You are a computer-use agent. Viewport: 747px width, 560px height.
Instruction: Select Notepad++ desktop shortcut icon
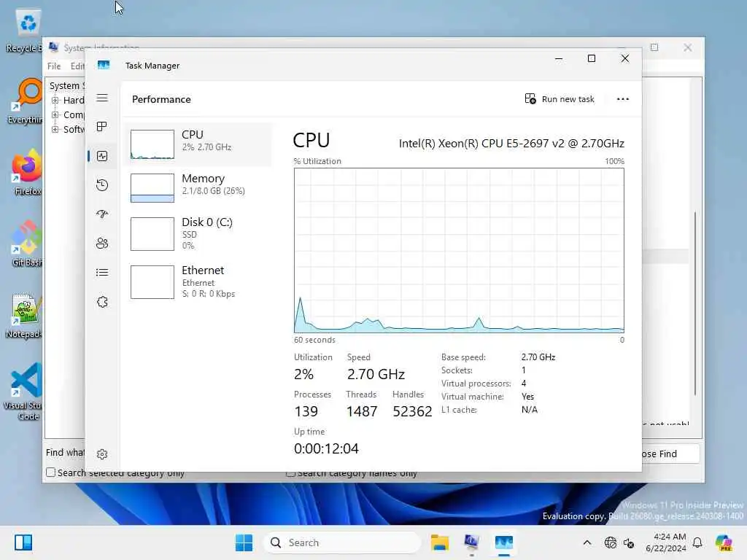(x=24, y=316)
